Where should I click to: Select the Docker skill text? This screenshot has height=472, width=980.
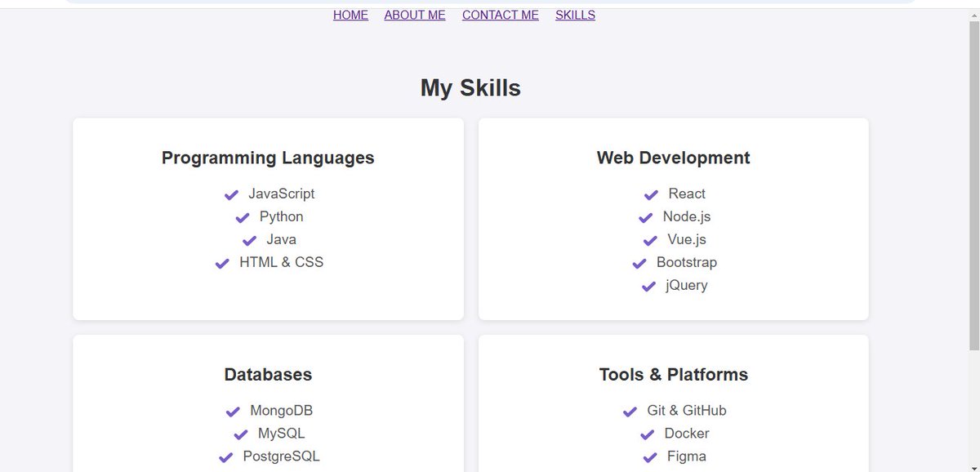(687, 434)
